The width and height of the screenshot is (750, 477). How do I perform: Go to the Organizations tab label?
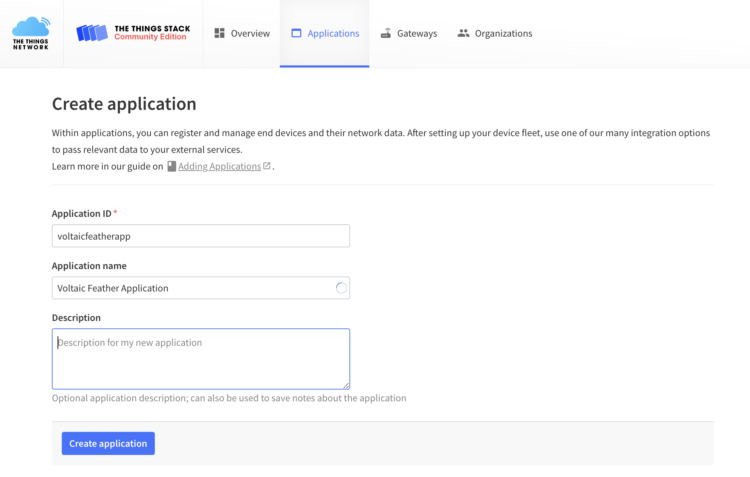tap(503, 33)
